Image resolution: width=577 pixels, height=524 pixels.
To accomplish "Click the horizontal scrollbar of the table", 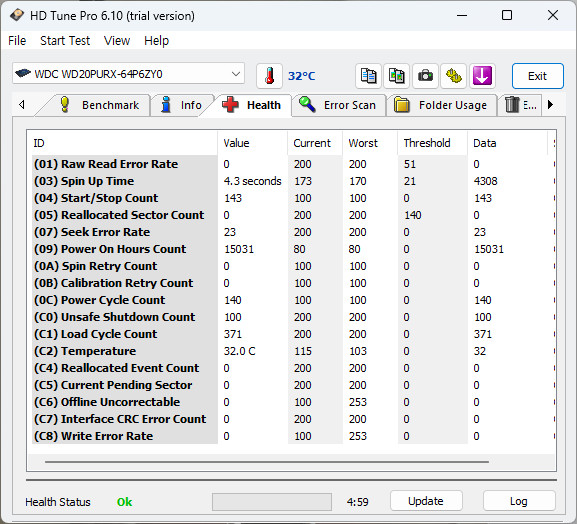I will coord(267,461).
